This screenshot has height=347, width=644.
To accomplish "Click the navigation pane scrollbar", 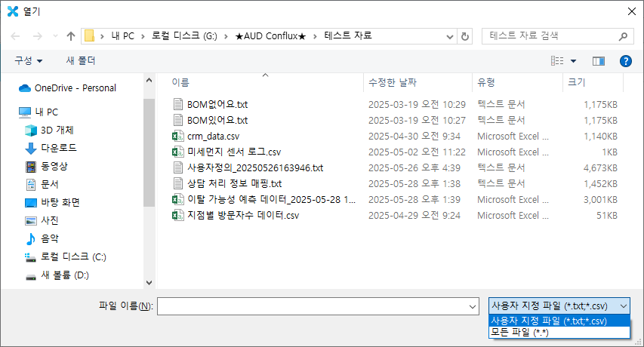I will click(149, 151).
